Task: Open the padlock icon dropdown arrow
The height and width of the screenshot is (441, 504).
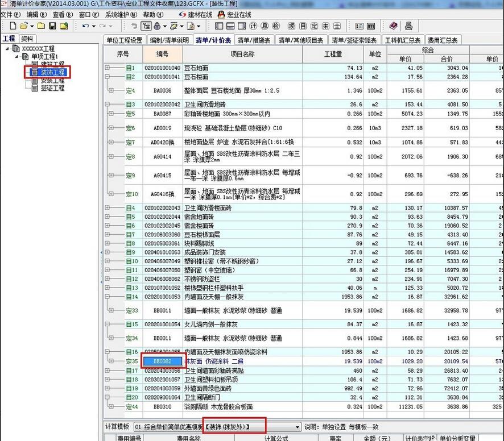Action: pos(165,26)
